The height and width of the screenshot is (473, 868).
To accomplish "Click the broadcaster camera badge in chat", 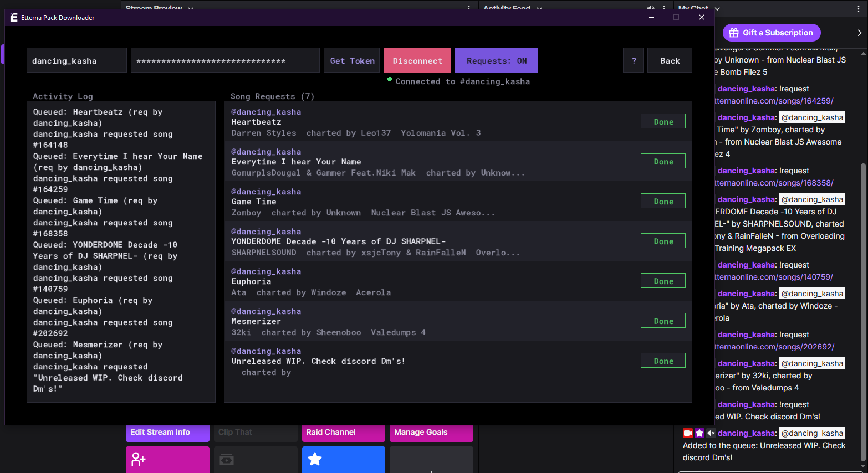I will pyautogui.click(x=688, y=433).
